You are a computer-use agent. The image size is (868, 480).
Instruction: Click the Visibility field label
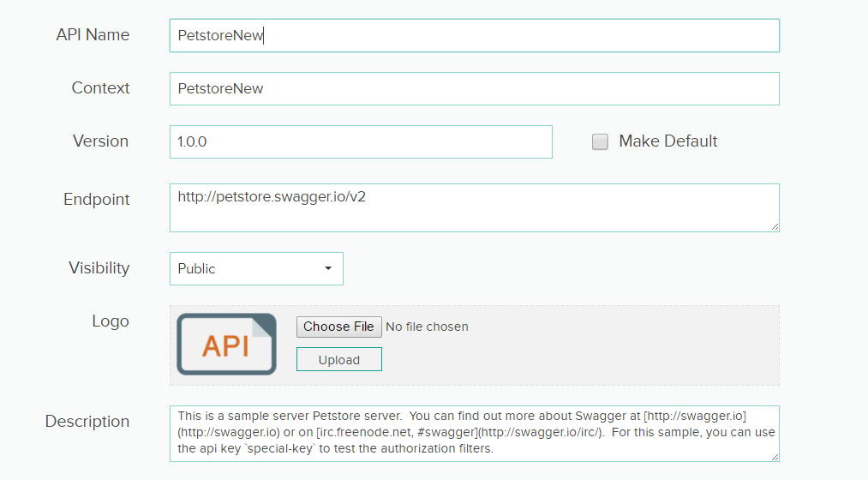(99, 268)
